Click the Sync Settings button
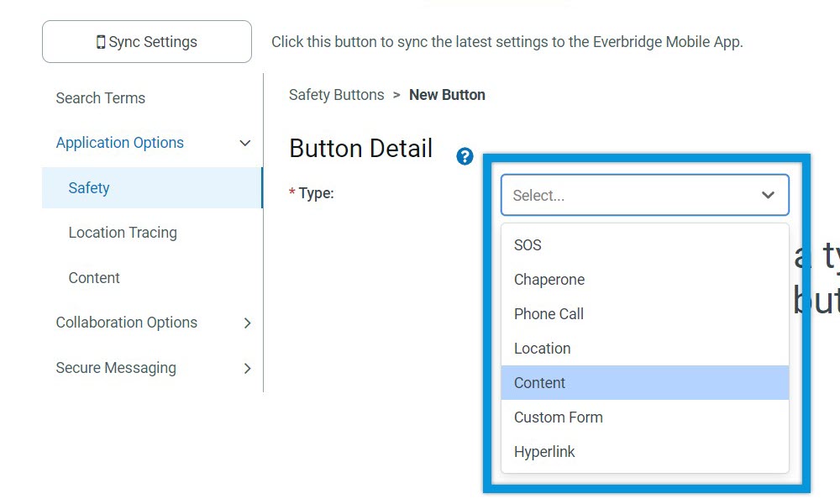Image resolution: width=840 pixels, height=504 pixels. (x=147, y=42)
